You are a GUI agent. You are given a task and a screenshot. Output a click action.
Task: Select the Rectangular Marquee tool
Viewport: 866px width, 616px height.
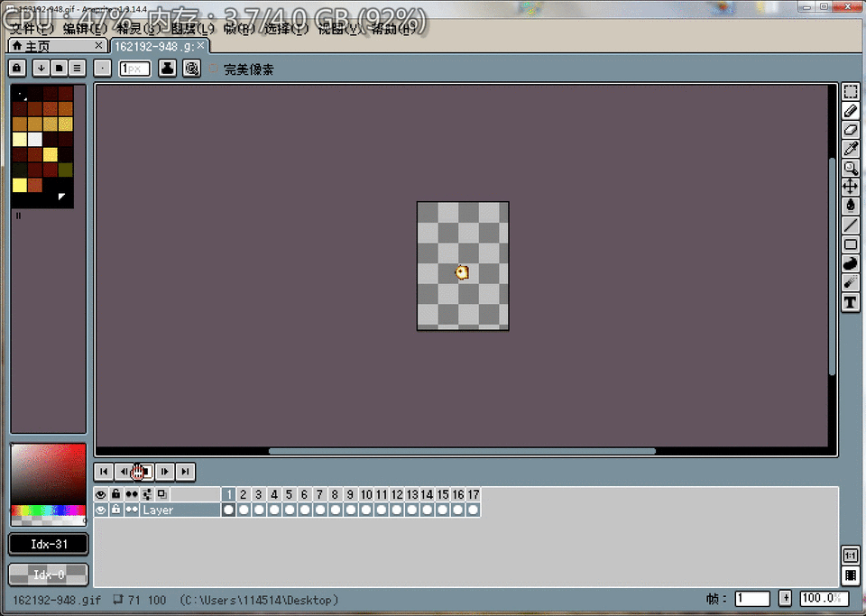point(851,92)
